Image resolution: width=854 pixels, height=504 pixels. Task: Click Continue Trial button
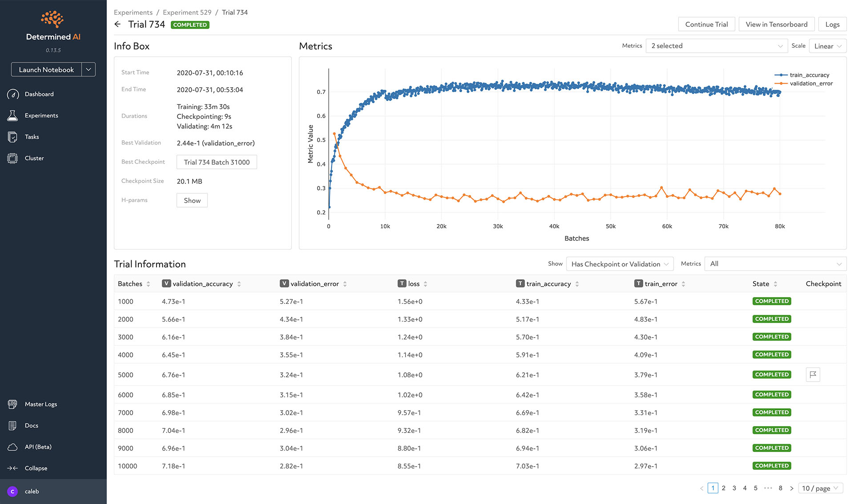pos(706,24)
